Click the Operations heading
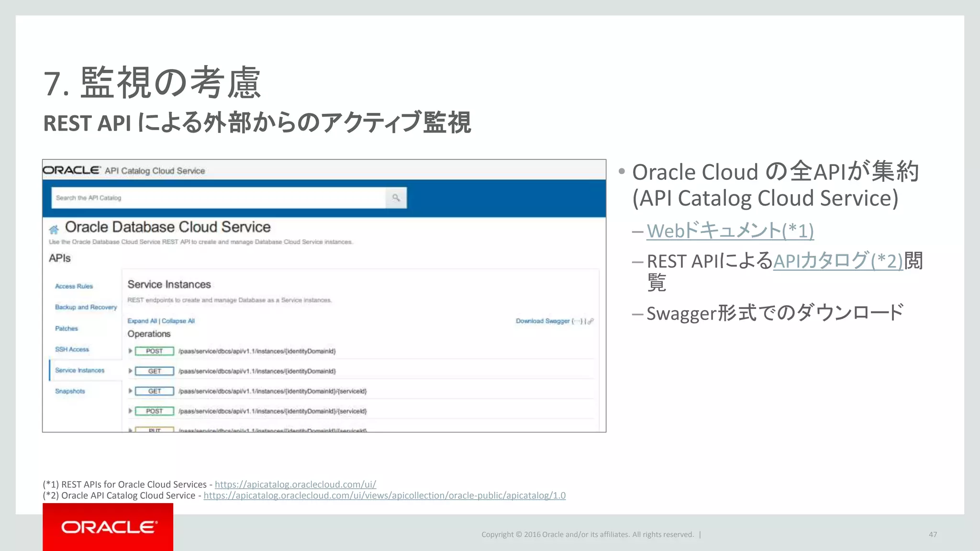This screenshot has height=551, width=980. click(x=149, y=334)
